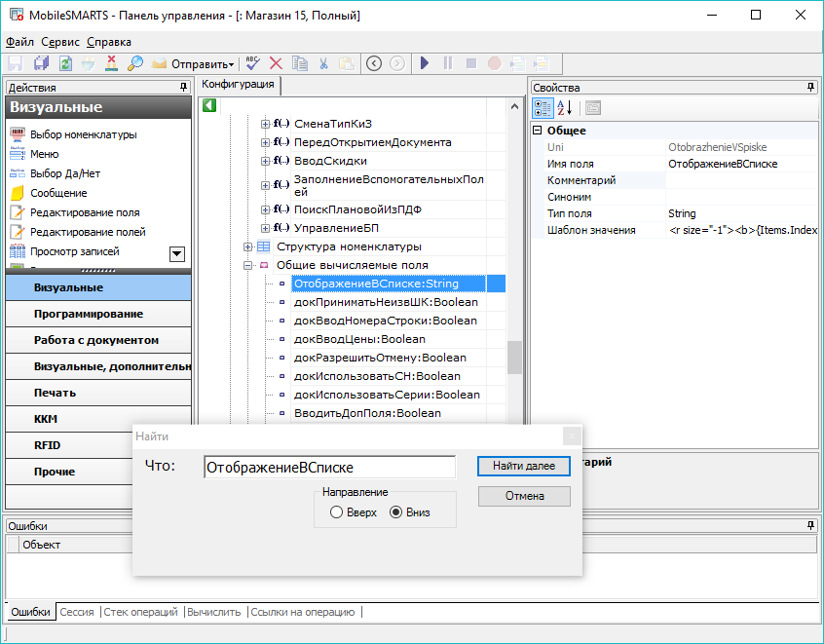This screenshot has height=644, width=824.
Task: Expand the СменаТипКиЗ node
Action: (265, 124)
